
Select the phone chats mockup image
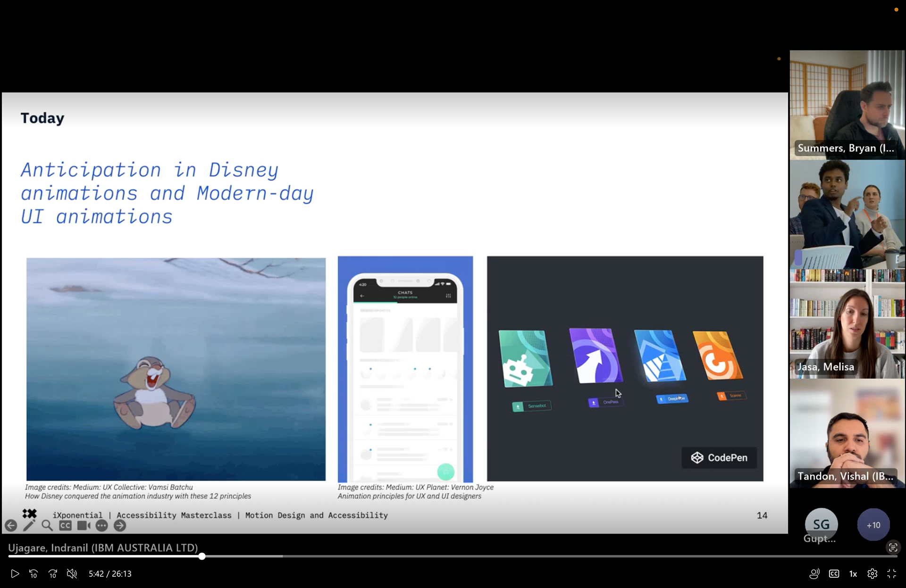[405, 369]
